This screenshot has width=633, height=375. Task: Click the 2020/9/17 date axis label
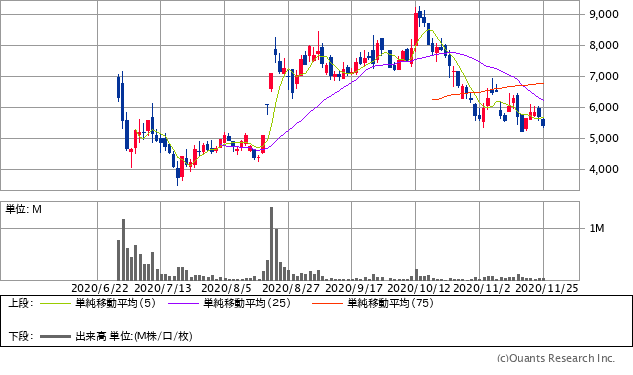tap(354, 288)
